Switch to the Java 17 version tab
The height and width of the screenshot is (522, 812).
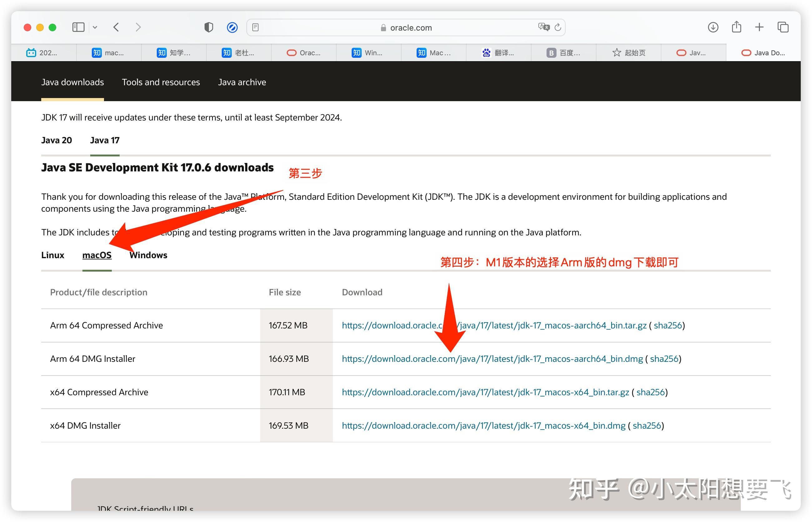pyautogui.click(x=104, y=140)
